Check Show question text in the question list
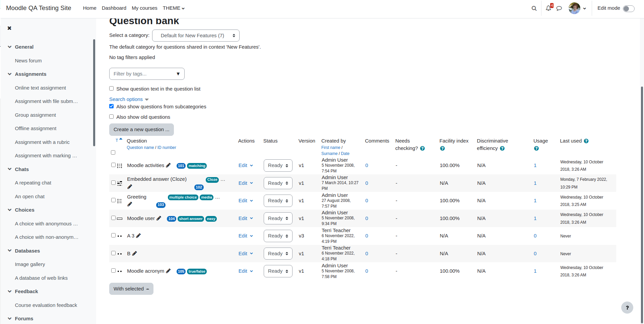644x324 pixels. coord(112,89)
